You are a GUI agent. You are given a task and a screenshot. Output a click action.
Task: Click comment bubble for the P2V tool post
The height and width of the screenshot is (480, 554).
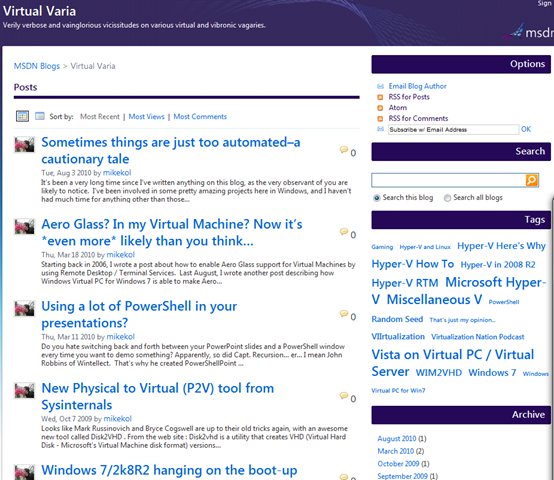pyautogui.click(x=344, y=396)
